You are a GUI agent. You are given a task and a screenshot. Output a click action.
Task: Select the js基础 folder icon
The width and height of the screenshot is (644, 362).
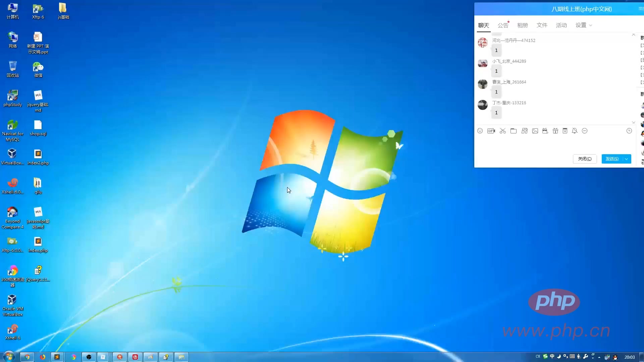pyautogui.click(x=63, y=11)
